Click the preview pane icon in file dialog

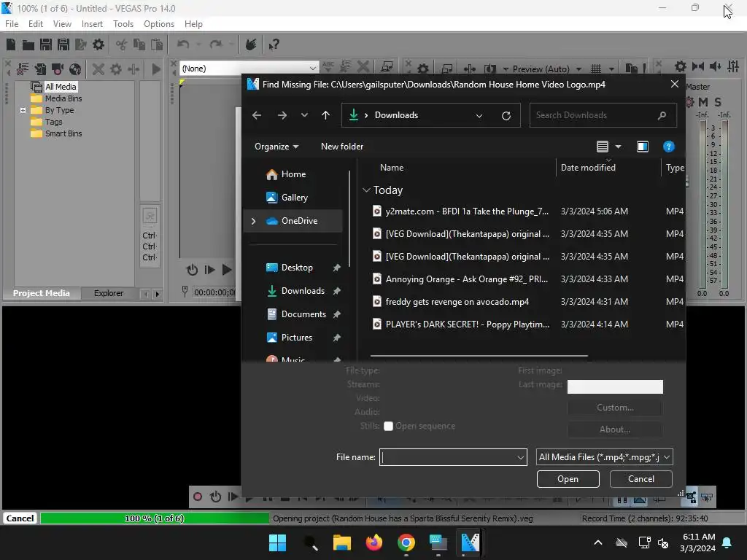point(642,147)
